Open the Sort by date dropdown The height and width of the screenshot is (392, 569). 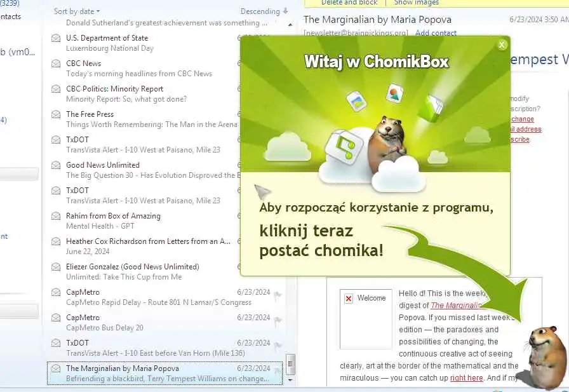point(77,11)
